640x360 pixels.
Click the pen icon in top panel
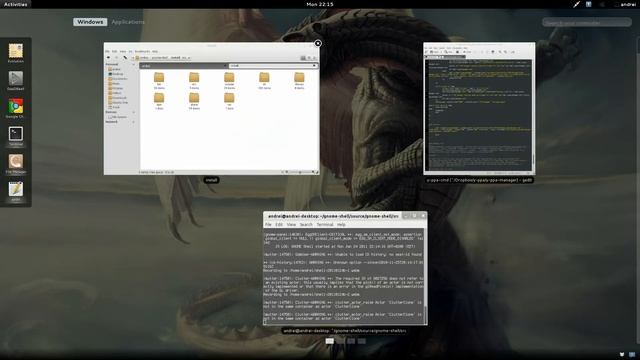pos(576,4)
